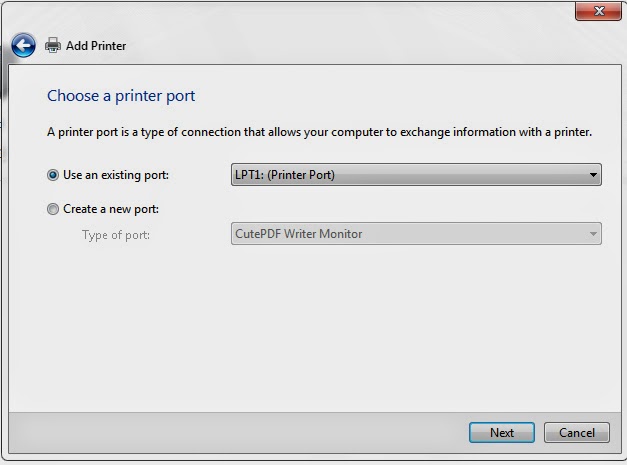
Task: Proceed with the Next button
Action: pyautogui.click(x=501, y=433)
